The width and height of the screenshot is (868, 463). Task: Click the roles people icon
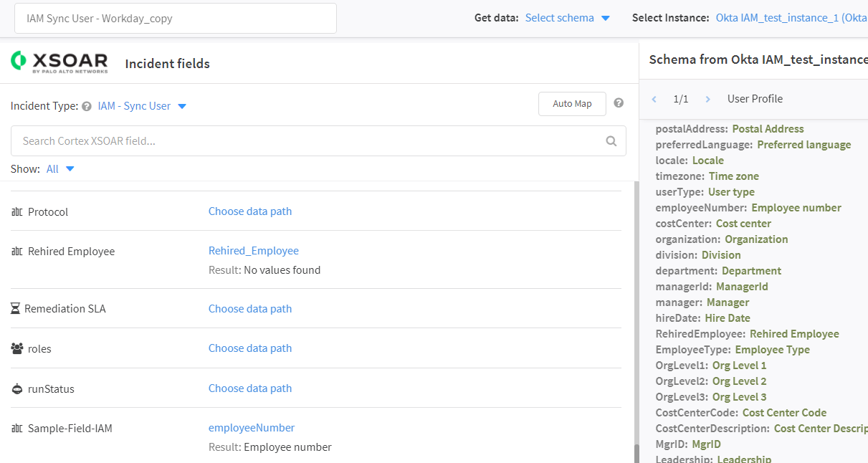click(17, 348)
